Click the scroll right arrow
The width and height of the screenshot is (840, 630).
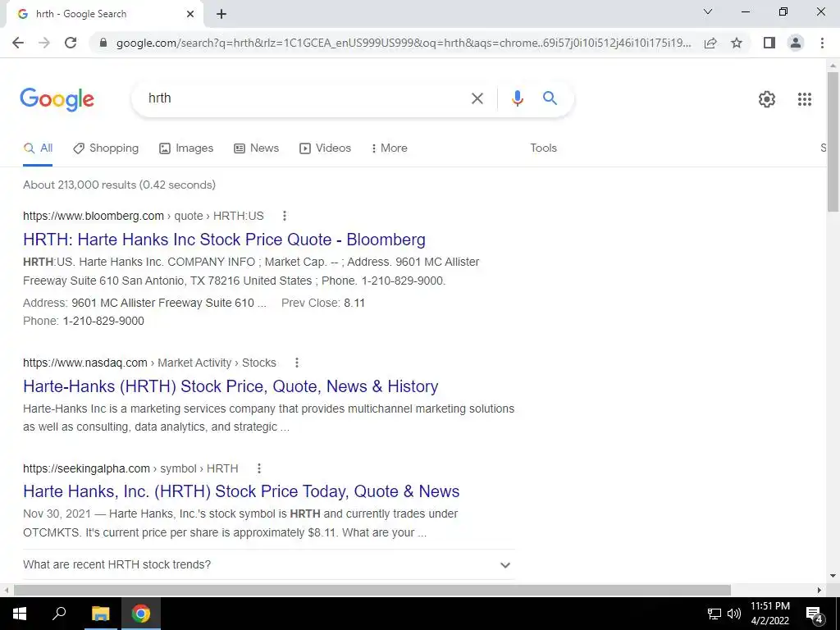[819, 591]
